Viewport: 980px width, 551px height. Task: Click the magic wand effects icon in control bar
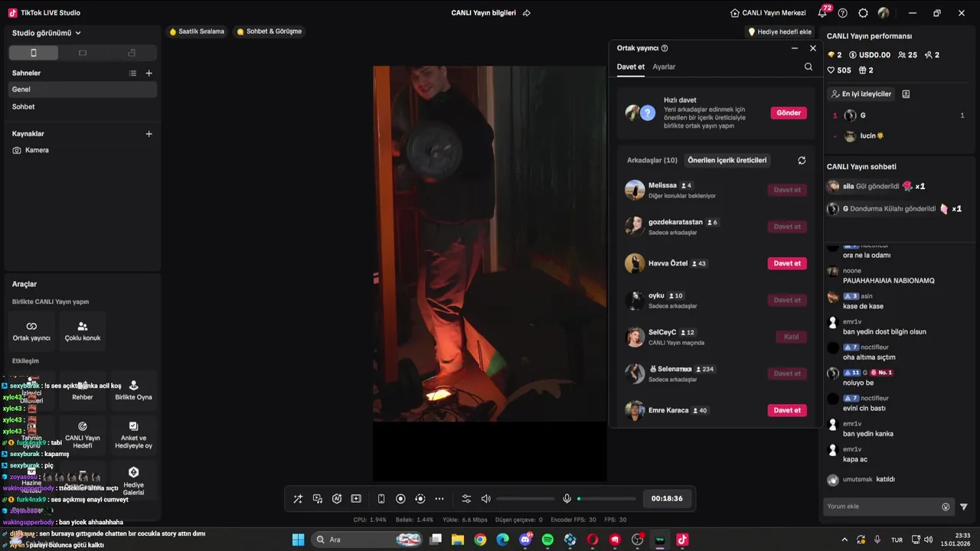tap(298, 499)
